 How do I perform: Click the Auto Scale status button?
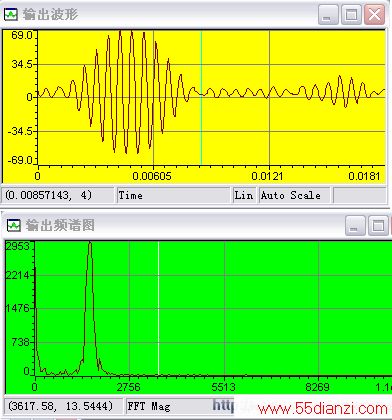294,195
